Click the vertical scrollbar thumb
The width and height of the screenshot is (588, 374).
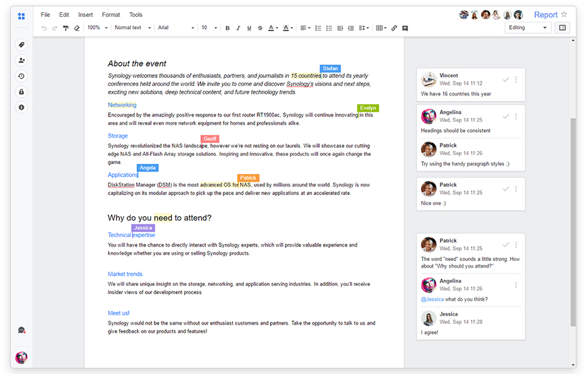click(x=572, y=222)
